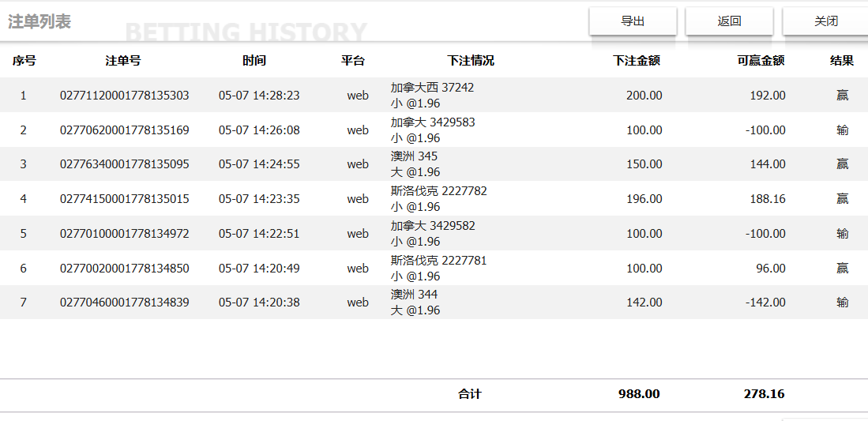Select bet number 02770020001778134850
This screenshot has height=421, width=868.
click(x=125, y=269)
